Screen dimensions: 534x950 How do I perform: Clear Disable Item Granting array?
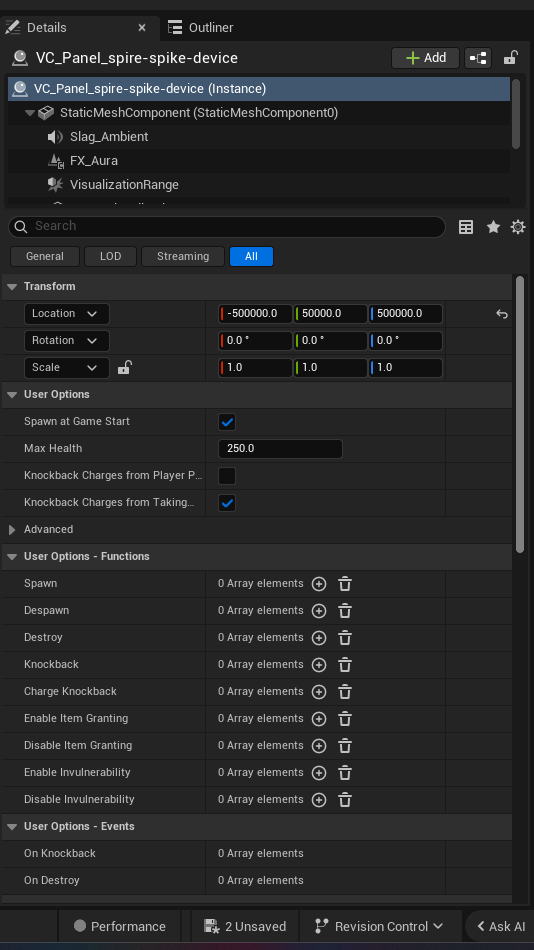pos(345,746)
